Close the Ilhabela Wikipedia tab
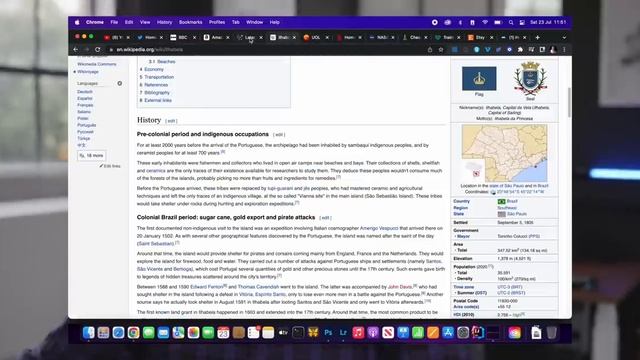 click(x=294, y=37)
